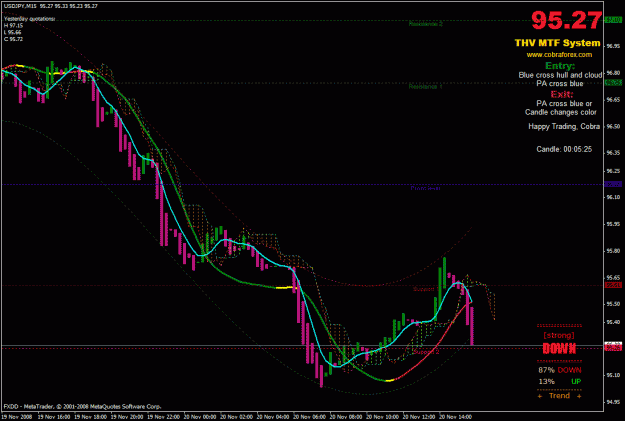Click "19 Nov 22:00" on the time axis
This screenshot has height=421, width=625.
tap(163, 417)
